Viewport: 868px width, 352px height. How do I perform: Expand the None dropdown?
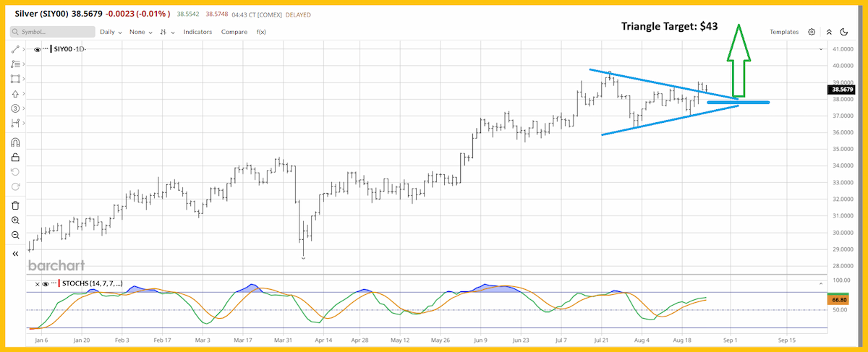140,32
